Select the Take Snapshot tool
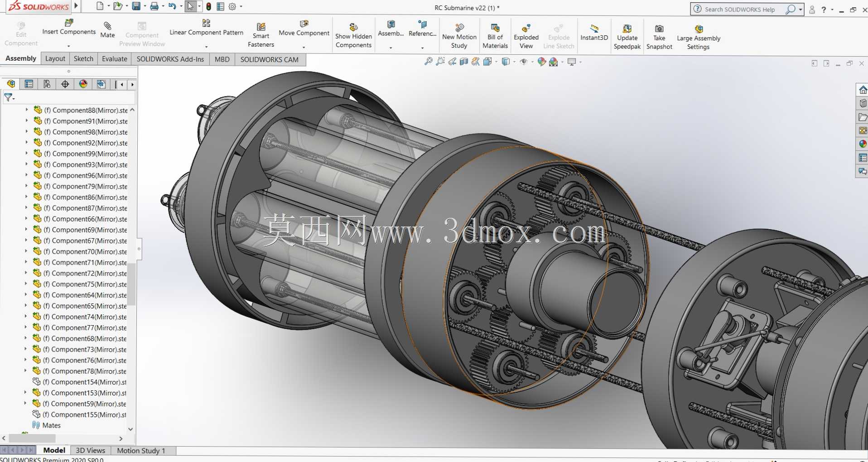The image size is (868, 462). 659,36
